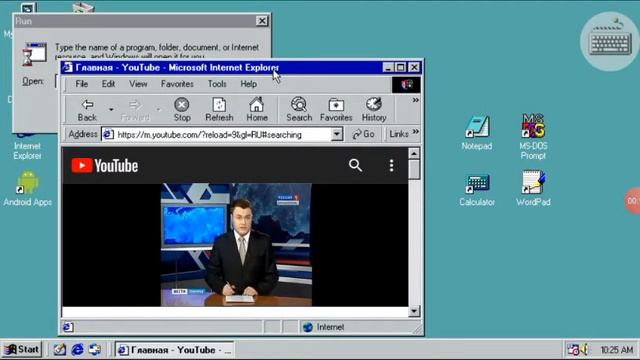The width and height of the screenshot is (640, 360).
Task: Open the File menu
Action: (x=82, y=84)
